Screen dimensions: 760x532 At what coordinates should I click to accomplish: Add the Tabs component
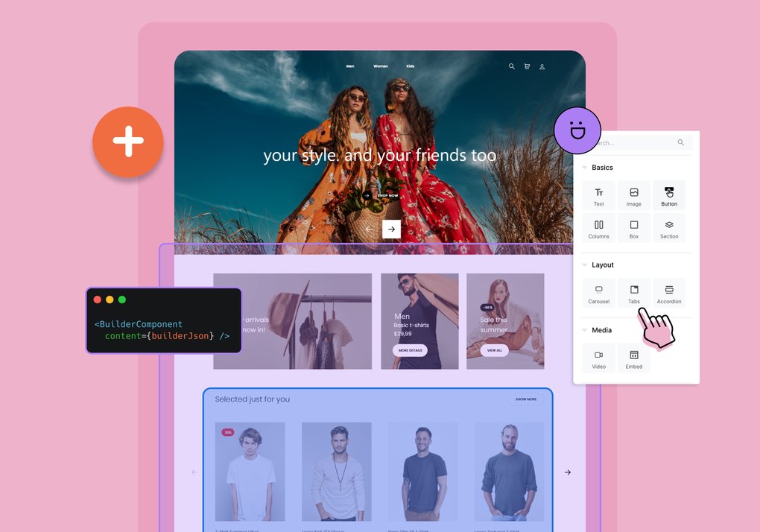(633, 293)
